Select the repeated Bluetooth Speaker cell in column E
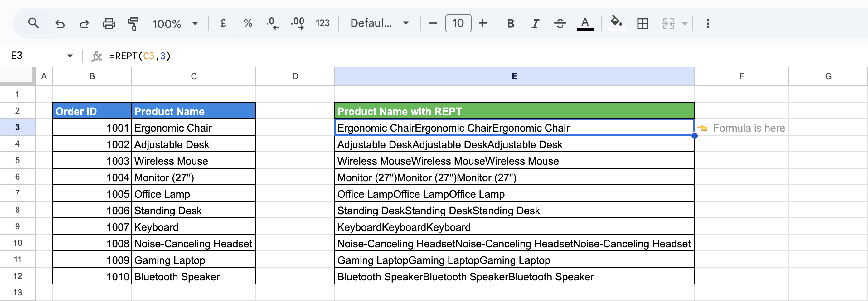Viewport: 868px width, 301px height. 514,276
